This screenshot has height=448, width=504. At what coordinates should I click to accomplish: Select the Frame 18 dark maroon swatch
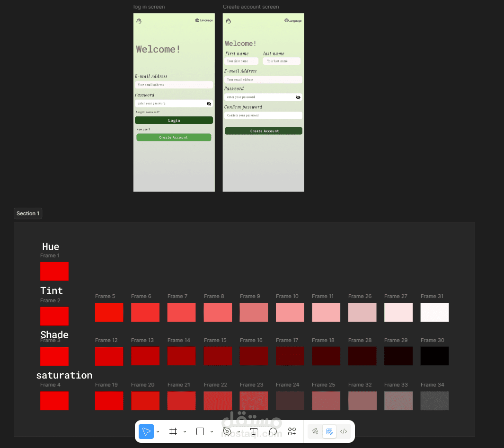point(326,356)
